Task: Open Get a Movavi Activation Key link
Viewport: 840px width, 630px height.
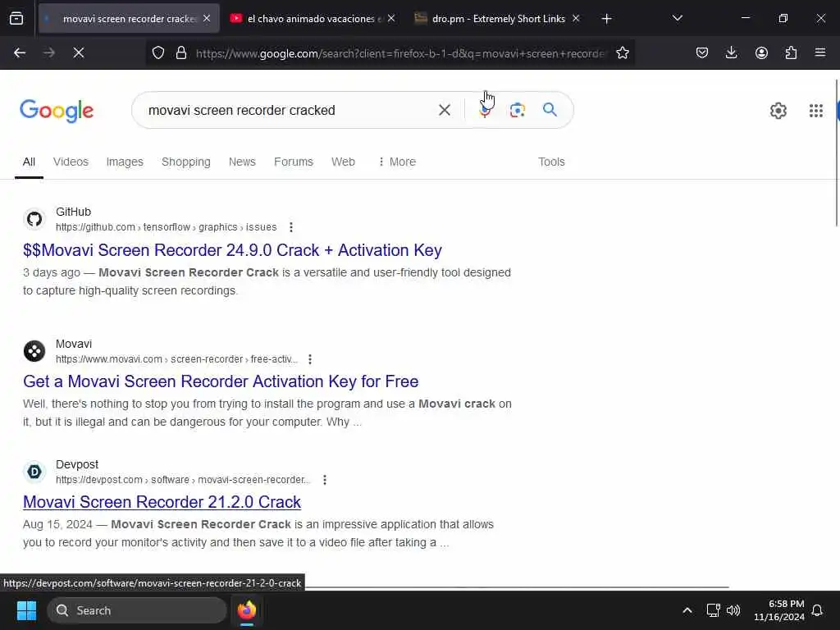Action: [221, 381]
